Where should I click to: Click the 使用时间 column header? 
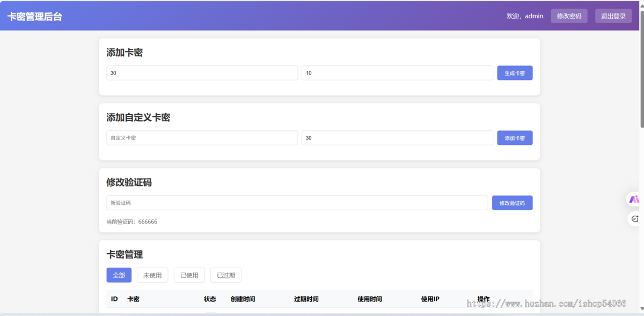[370, 299]
